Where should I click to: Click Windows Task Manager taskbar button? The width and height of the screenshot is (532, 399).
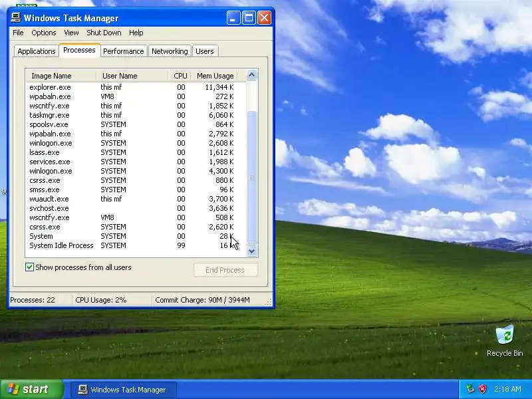[124, 390]
